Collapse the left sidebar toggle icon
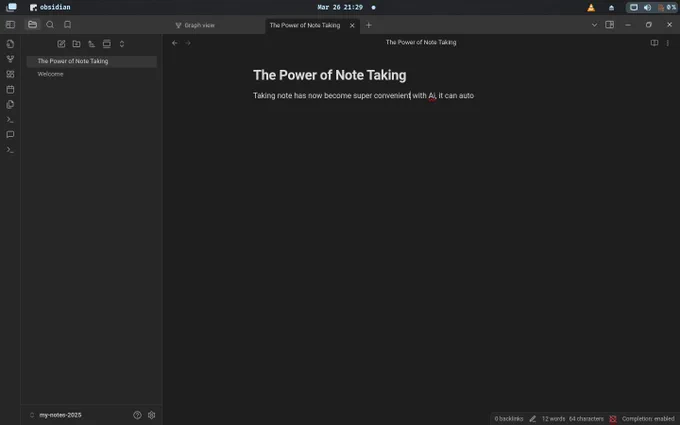This screenshot has width=680, height=425. [10, 25]
